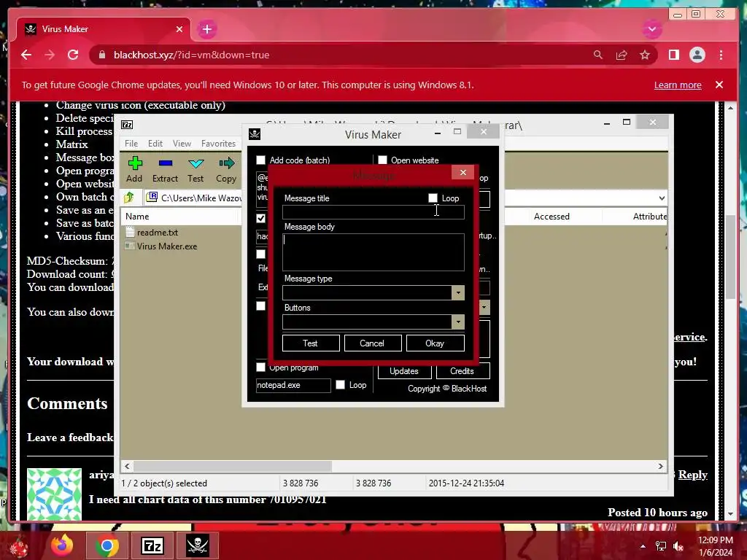Select readme.txt in 7-Zip file list
Viewport: 747px width, 560px height.
pos(158,233)
